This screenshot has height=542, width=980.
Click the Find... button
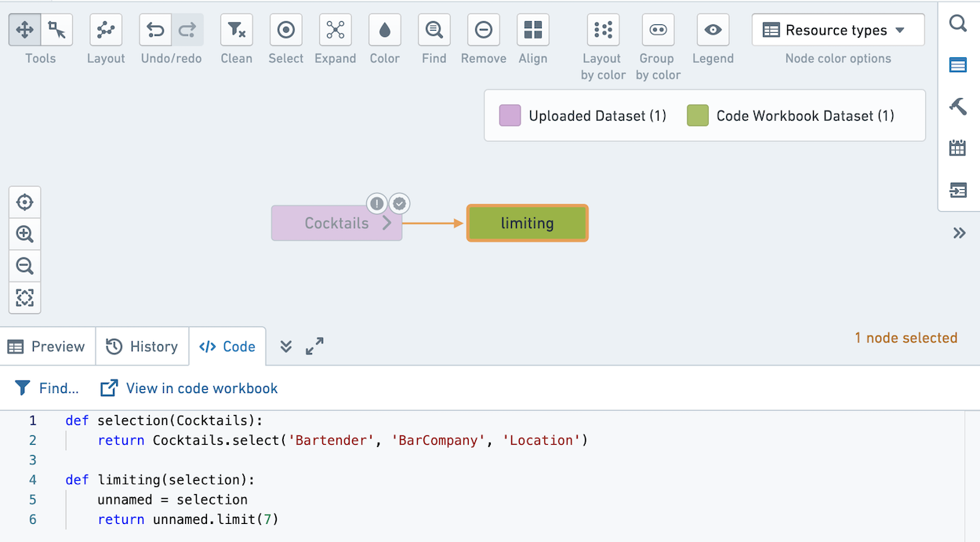pos(47,388)
